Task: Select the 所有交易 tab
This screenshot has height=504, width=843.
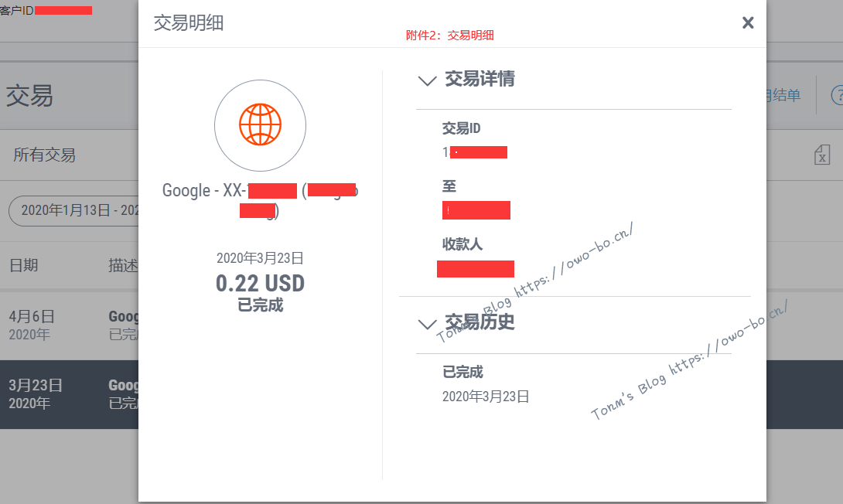Action: coord(45,155)
